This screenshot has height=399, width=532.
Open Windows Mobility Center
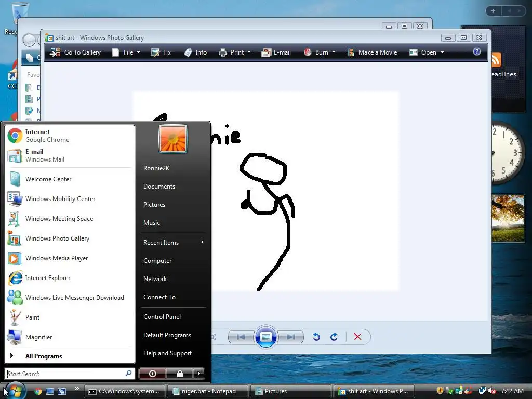(x=70, y=199)
